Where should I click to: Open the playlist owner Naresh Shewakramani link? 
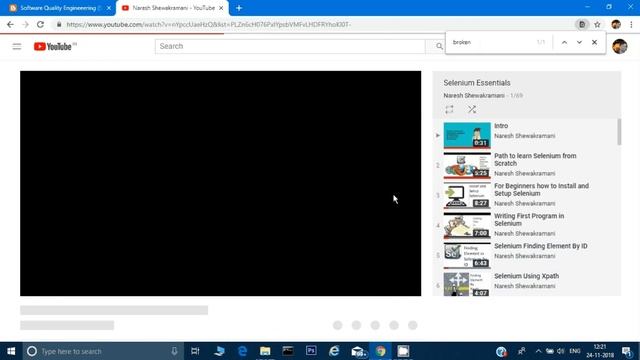pos(474,96)
